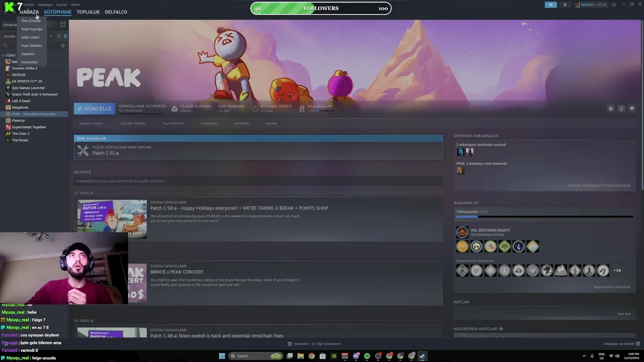Screen dimensions: 644x362
Task: View all achievements link 'Başarımlarını Görüntüle'
Action: (x=612, y=287)
